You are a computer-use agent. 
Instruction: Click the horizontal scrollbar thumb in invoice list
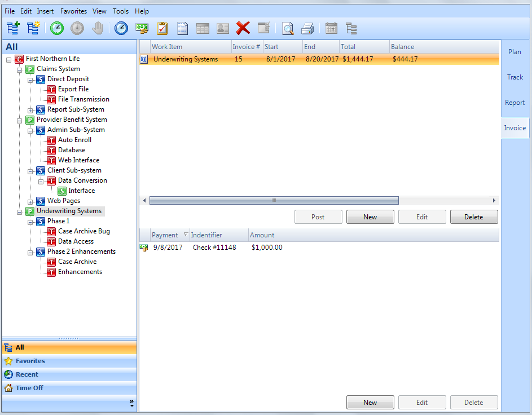(274, 200)
